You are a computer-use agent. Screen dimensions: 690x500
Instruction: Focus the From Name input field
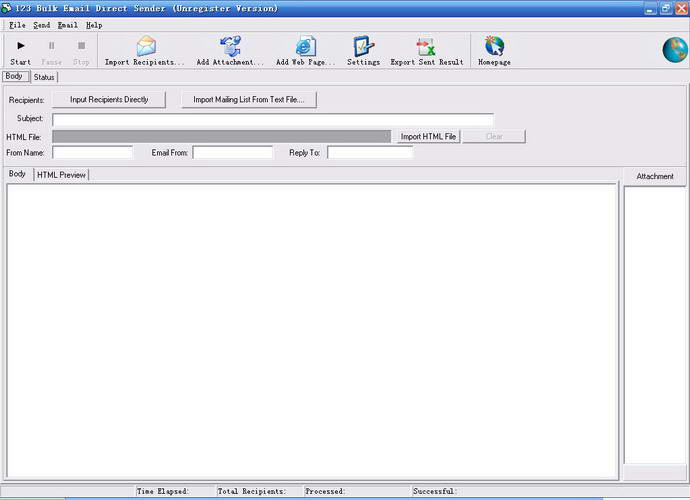[92, 153]
